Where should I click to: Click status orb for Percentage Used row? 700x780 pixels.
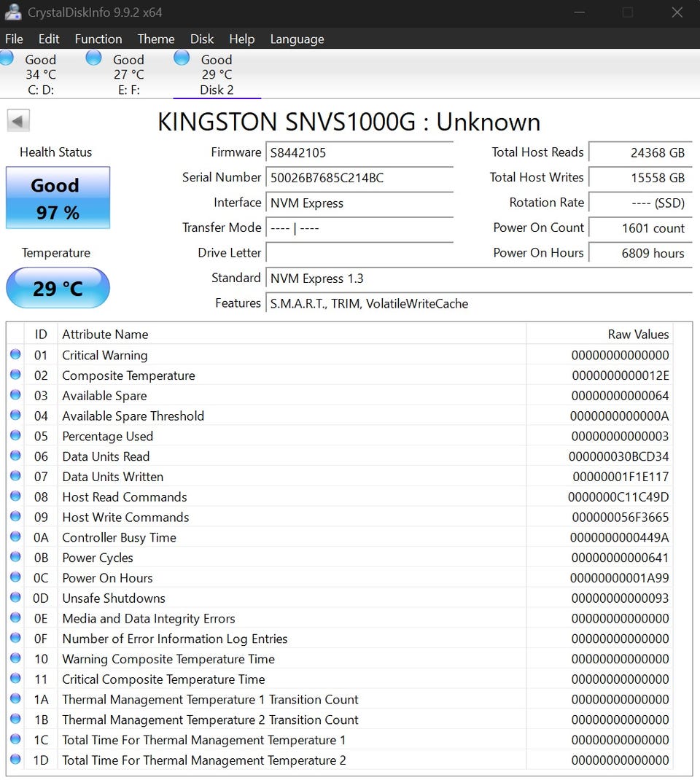[x=15, y=435]
